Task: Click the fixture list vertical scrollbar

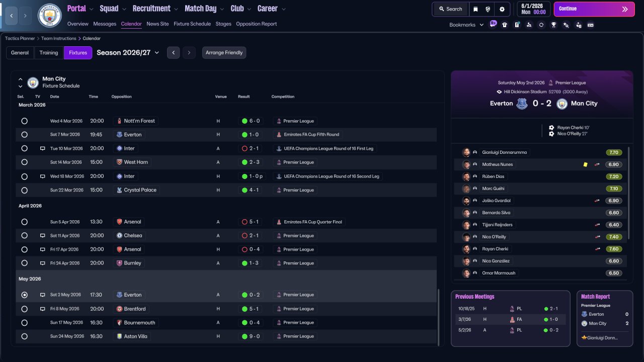Action: (x=439, y=317)
